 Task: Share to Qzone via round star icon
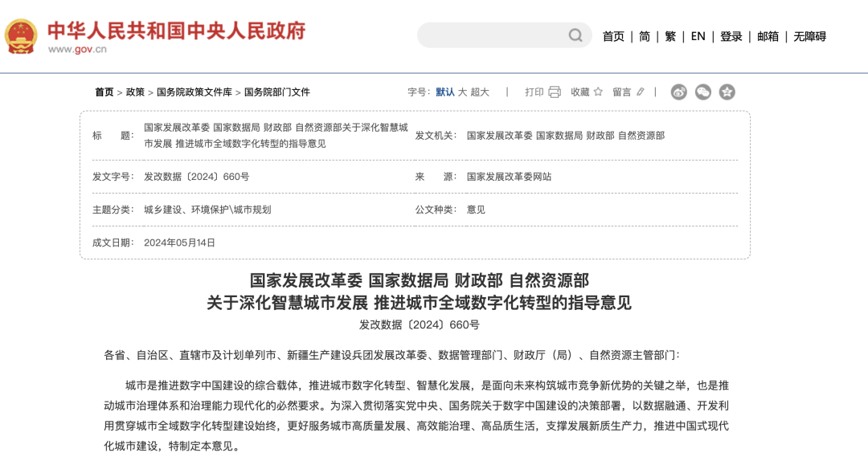pos(727,92)
